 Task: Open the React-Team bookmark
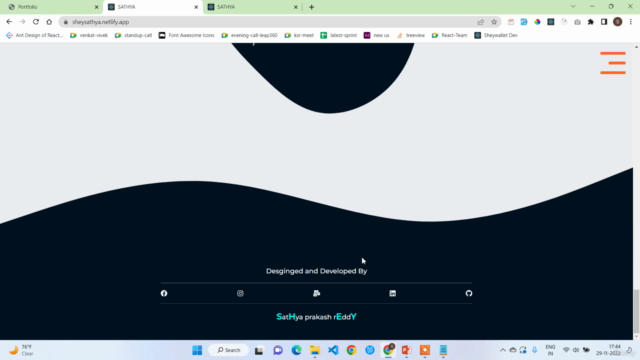coord(449,36)
